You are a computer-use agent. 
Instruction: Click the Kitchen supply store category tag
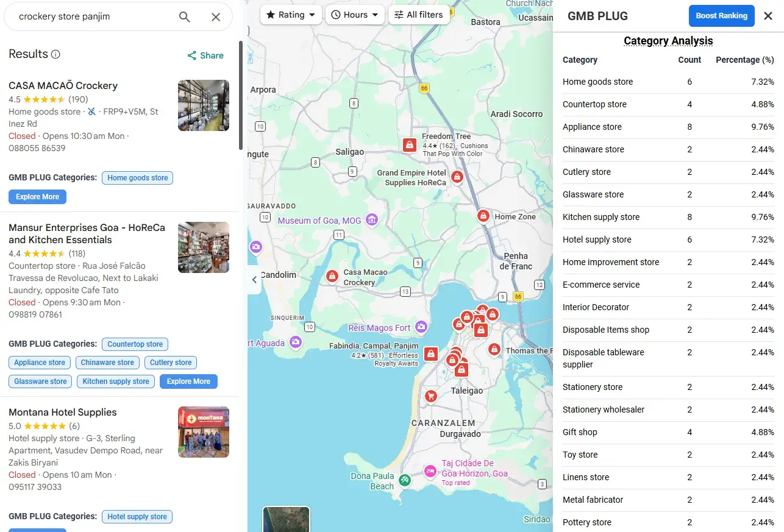click(116, 381)
